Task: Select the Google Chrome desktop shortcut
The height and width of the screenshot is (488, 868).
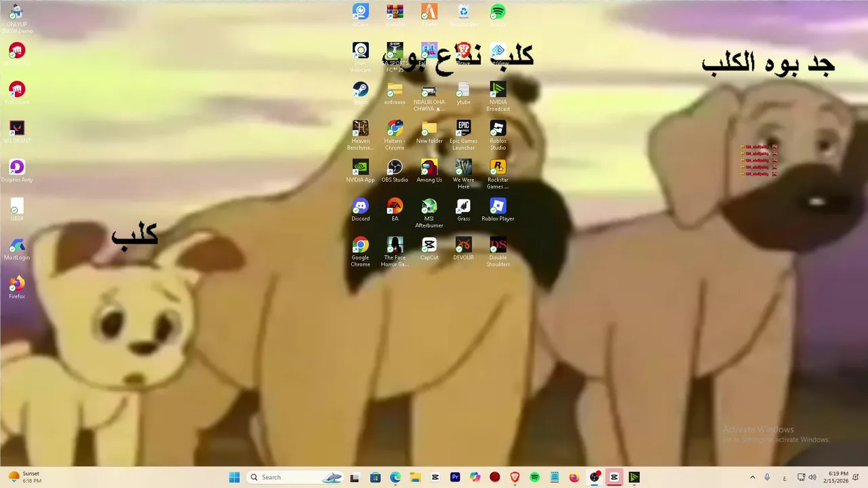Action: pos(360,251)
